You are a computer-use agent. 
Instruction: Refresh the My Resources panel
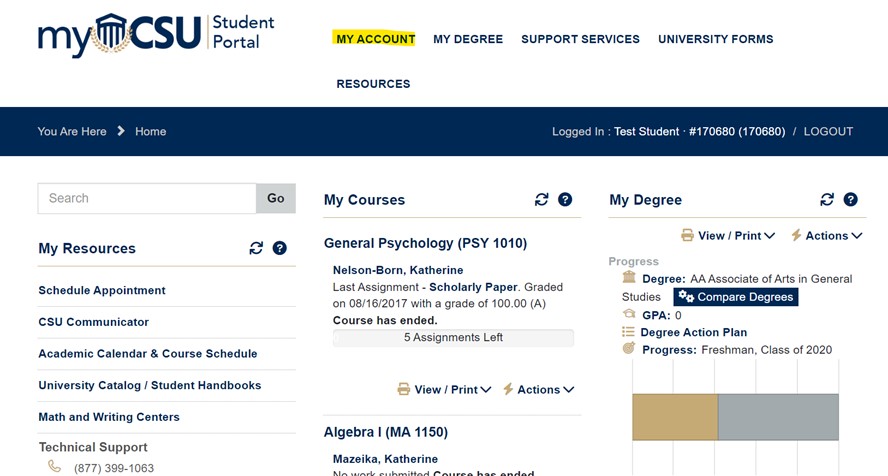(256, 248)
